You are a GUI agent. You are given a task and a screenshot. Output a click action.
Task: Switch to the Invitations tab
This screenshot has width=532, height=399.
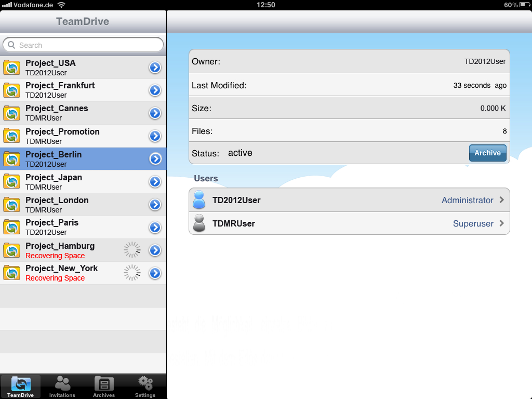click(62, 387)
